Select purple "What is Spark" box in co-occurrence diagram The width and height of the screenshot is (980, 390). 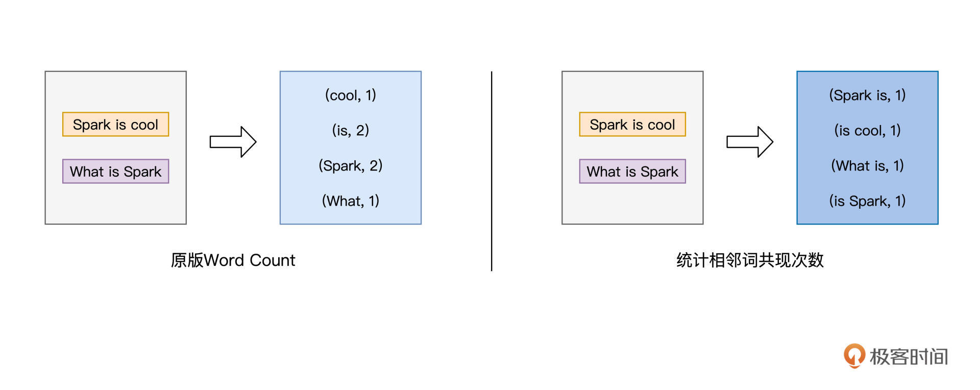coord(632,172)
